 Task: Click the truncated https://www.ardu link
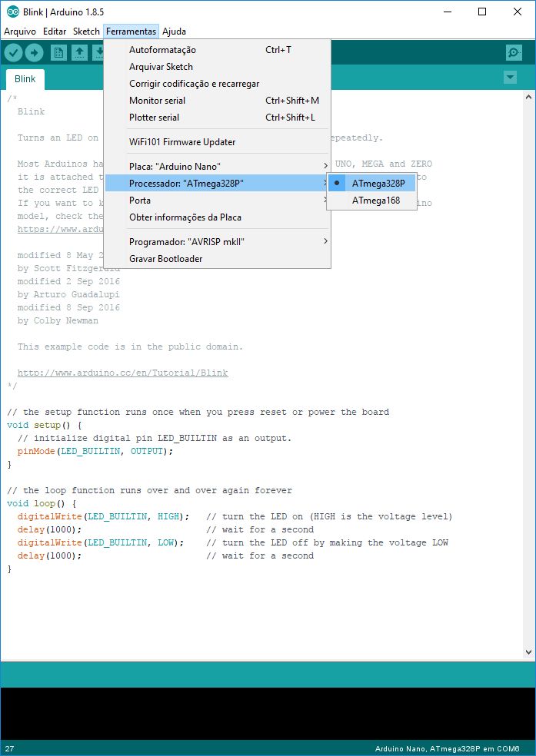coord(60,229)
